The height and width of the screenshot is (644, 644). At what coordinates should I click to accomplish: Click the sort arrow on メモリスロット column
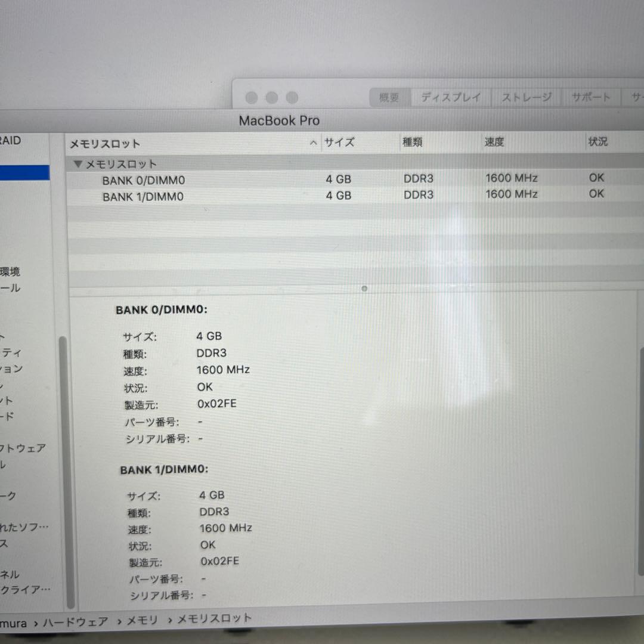pos(313,143)
